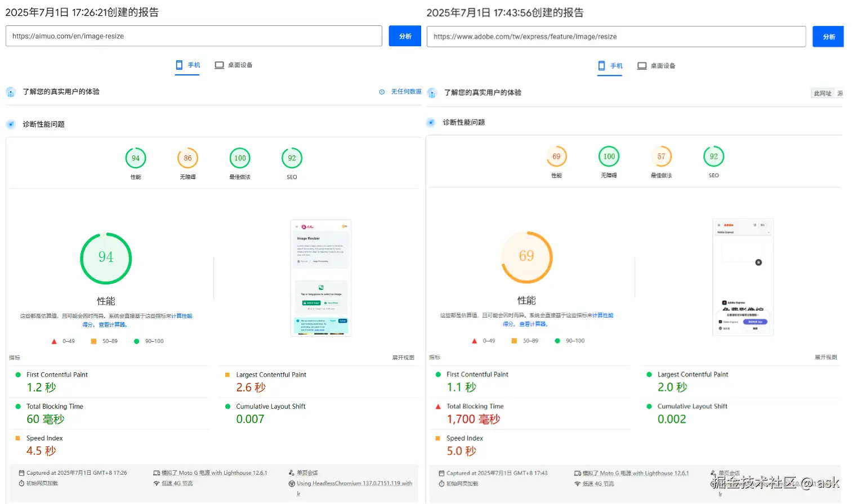Select the 桌面设备 tab in the adobe report

(656, 66)
